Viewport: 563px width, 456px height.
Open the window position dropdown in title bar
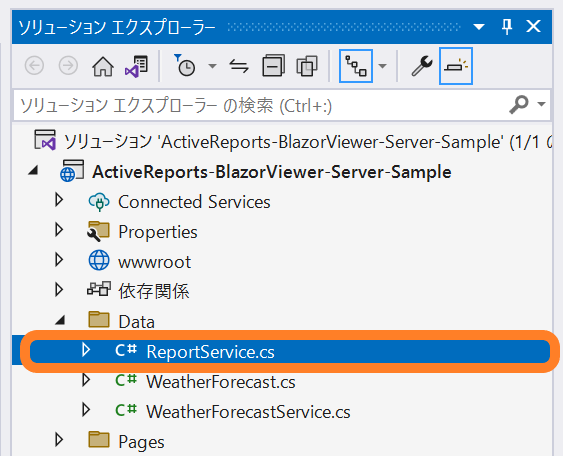pyautogui.click(x=479, y=27)
